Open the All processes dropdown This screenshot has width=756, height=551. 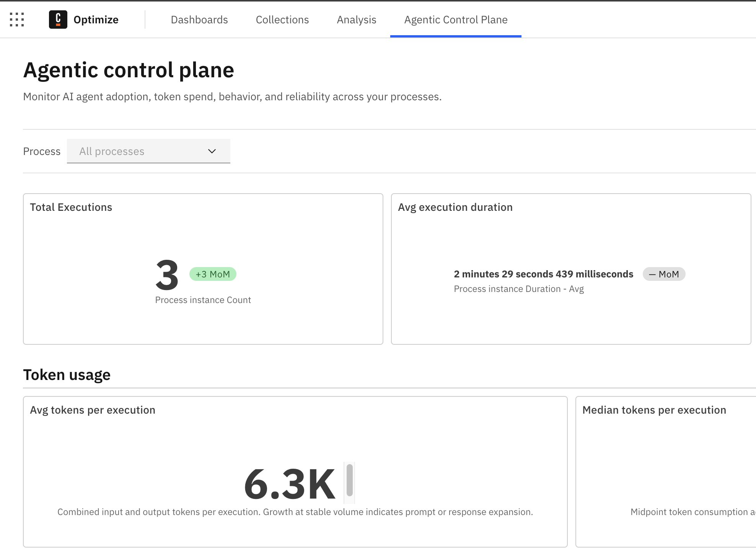coord(148,151)
